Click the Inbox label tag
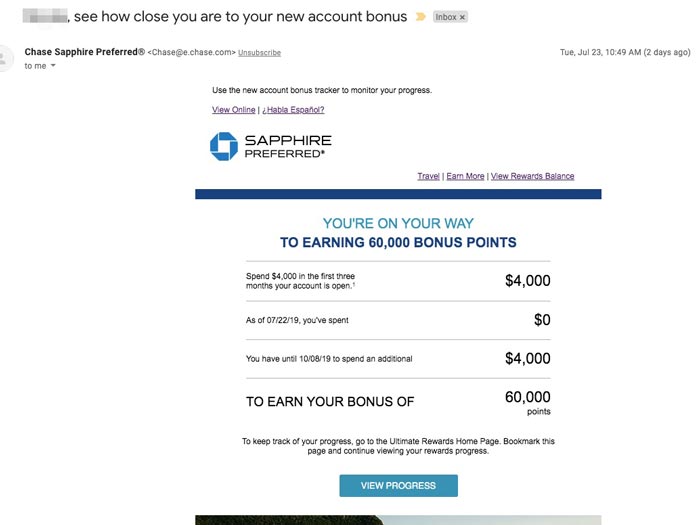This screenshot has width=700, height=525. point(444,18)
